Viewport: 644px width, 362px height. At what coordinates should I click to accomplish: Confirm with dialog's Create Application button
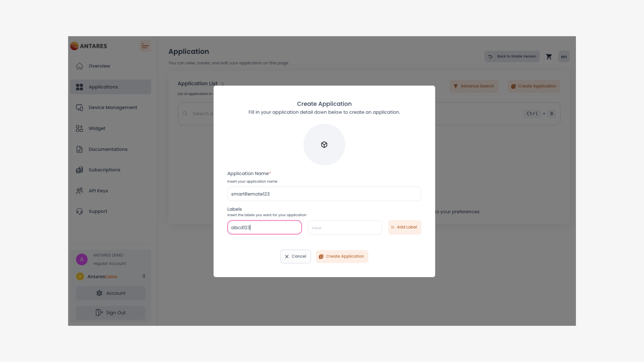pyautogui.click(x=342, y=256)
